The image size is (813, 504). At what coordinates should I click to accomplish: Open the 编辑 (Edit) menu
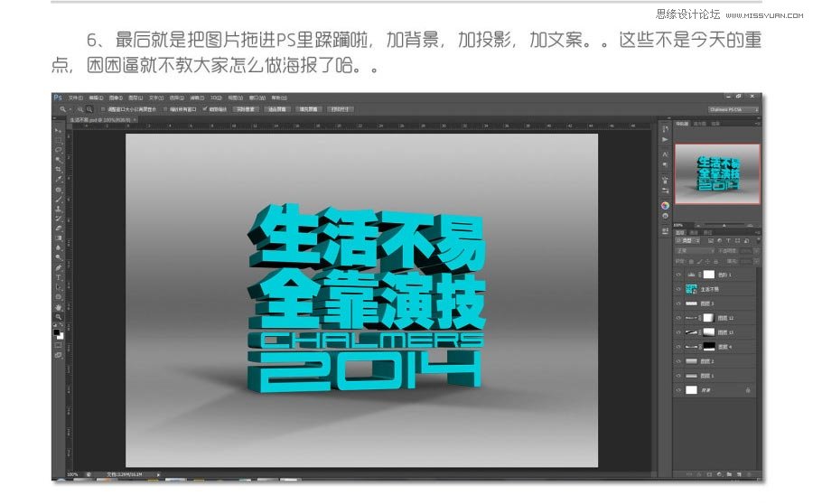tap(97, 98)
